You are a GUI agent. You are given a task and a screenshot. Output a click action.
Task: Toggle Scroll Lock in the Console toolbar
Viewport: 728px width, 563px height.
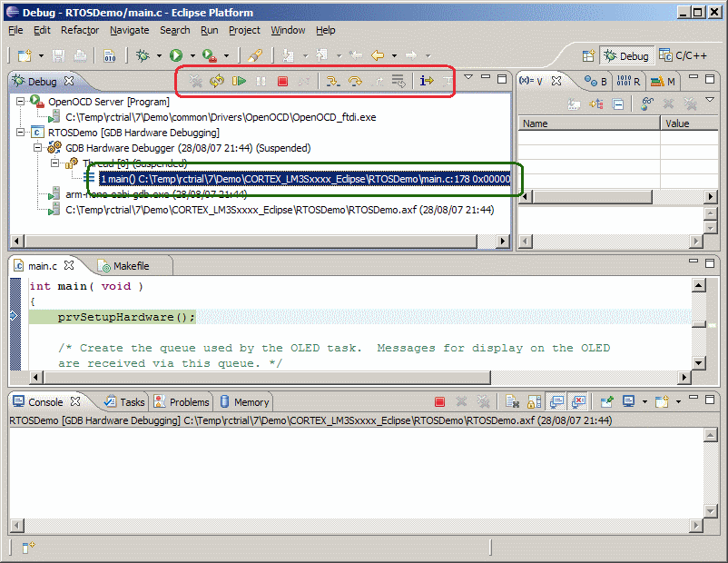(x=534, y=401)
